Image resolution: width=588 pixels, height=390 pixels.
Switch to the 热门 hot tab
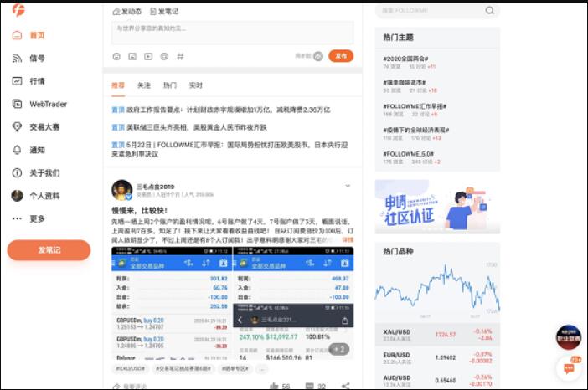click(170, 85)
